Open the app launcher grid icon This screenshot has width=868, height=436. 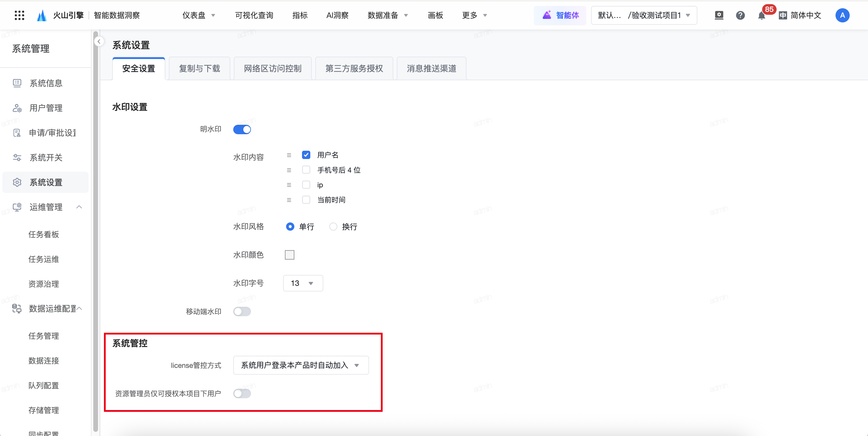point(19,15)
